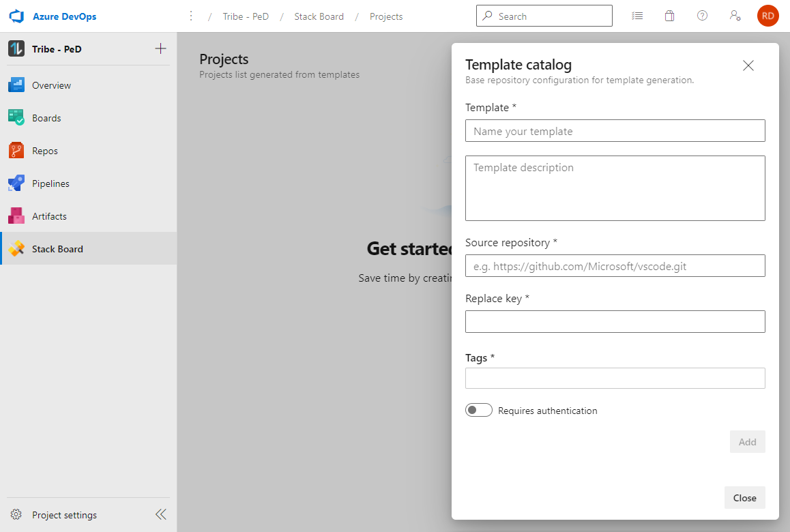The image size is (790, 532).
Task: Click the Name your template field
Action: (615, 131)
